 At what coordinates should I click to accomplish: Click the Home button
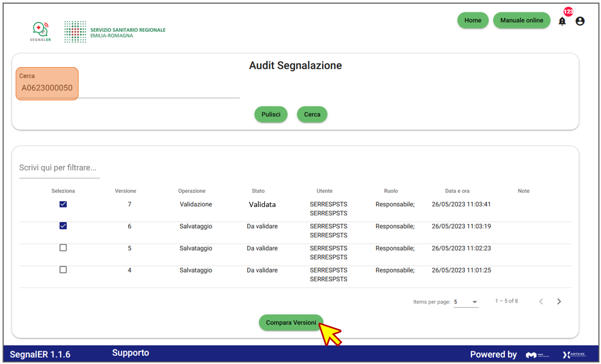pos(472,20)
